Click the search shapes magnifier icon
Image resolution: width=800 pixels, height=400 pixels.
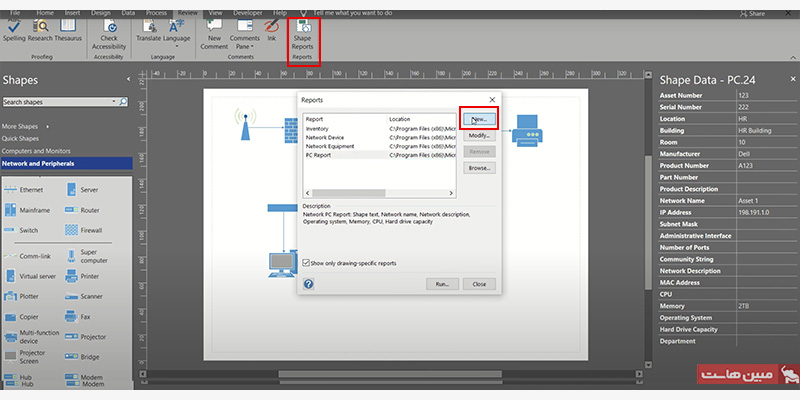pyautogui.click(x=123, y=102)
